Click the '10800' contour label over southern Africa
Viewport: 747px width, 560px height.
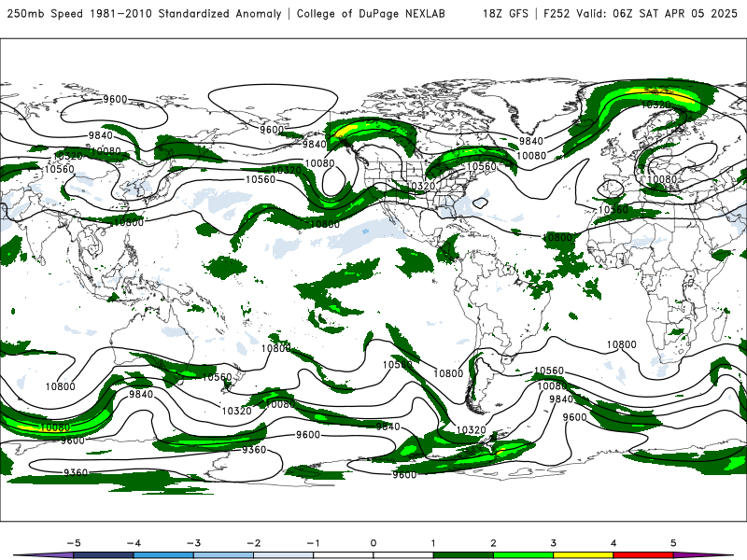[621, 344]
